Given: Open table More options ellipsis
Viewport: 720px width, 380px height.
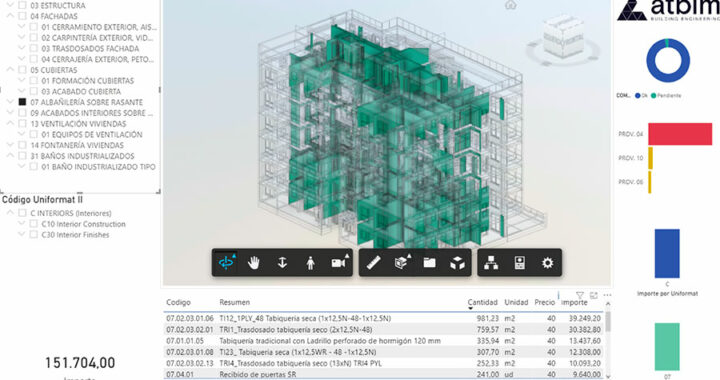Looking at the screenshot, I should tap(607, 295).
